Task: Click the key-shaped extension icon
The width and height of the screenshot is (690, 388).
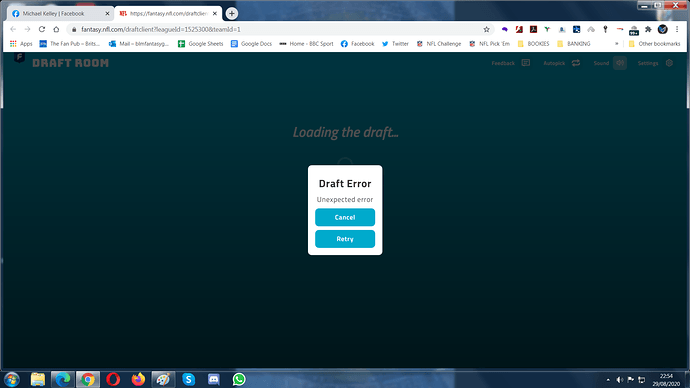Action: click(606, 29)
